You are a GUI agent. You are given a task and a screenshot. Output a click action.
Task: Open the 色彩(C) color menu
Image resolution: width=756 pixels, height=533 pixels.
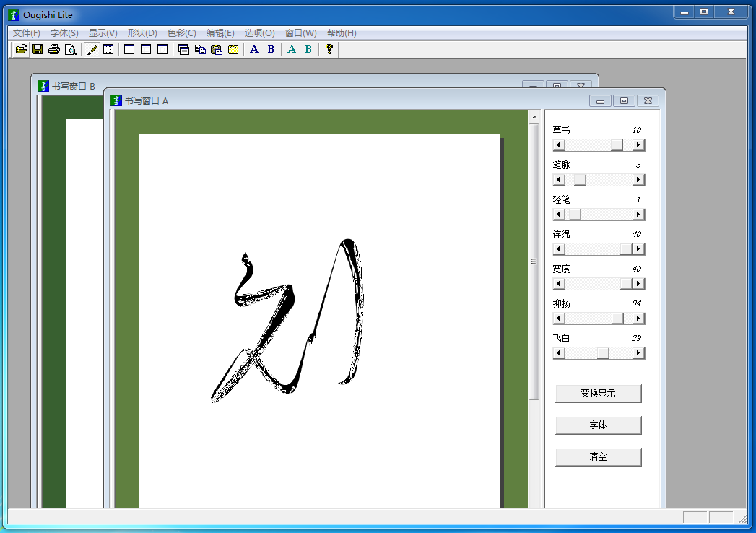(x=181, y=32)
